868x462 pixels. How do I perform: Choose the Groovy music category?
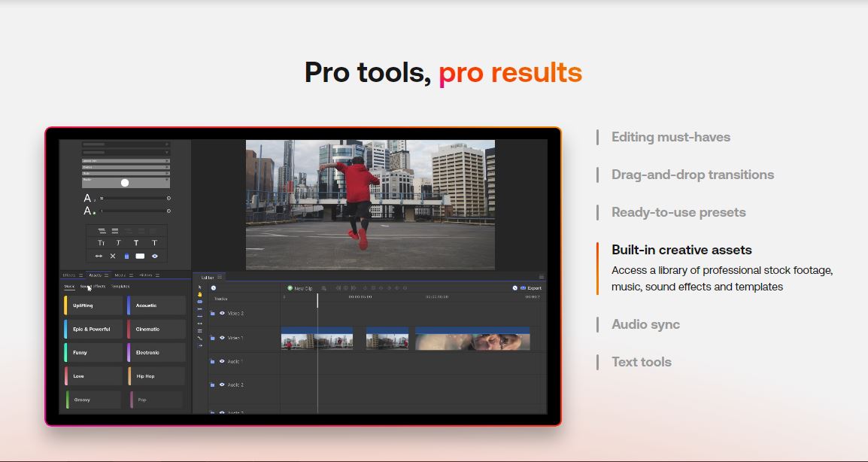point(93,400)
